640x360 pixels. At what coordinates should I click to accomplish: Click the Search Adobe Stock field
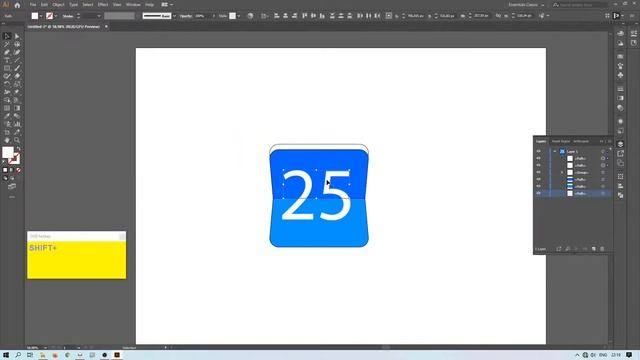pos(580,5)
